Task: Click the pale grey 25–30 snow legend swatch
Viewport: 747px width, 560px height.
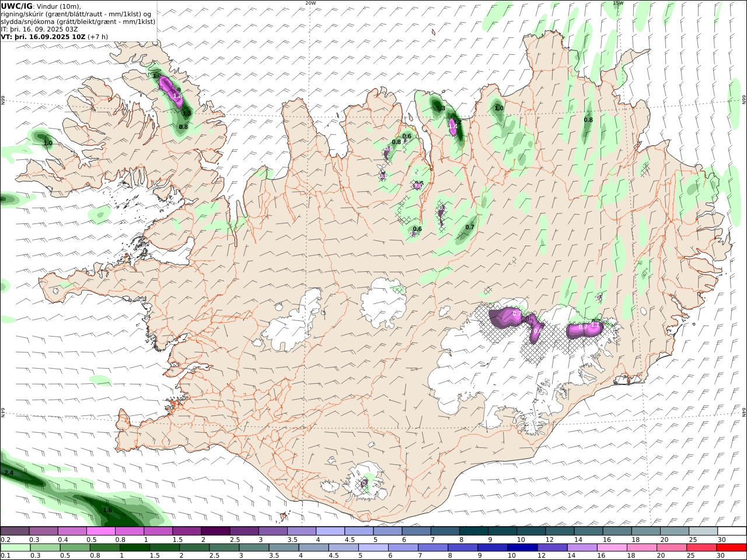Action: coord(703,531)
